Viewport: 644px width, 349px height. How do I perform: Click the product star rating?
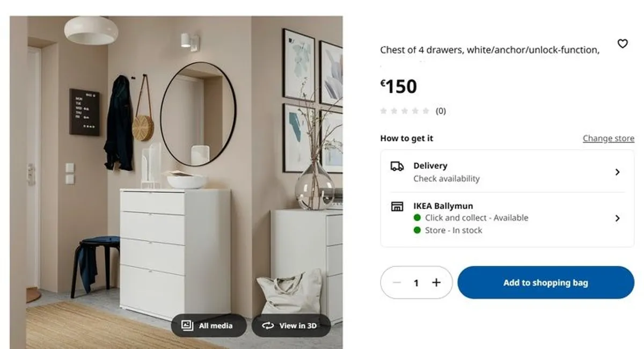[405, 111]
